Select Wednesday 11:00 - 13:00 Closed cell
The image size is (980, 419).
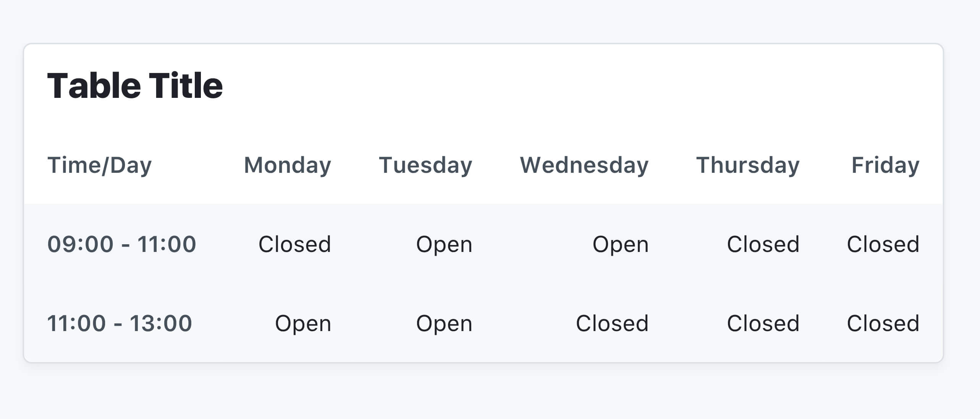tap(612, 323)
